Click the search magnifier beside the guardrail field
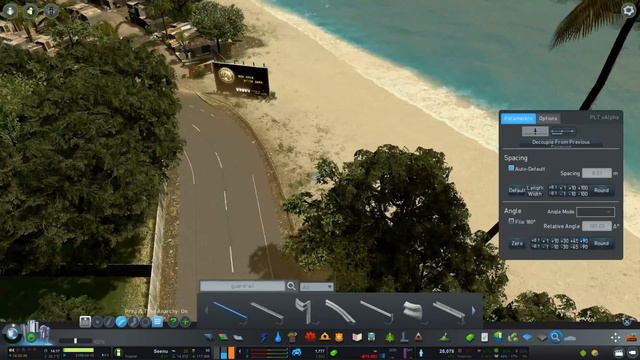 (291, 286)
